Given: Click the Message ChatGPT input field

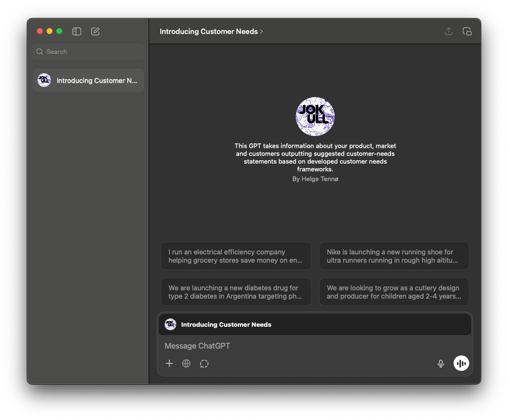Looking at the screenshot, I should tap(315, 346).
